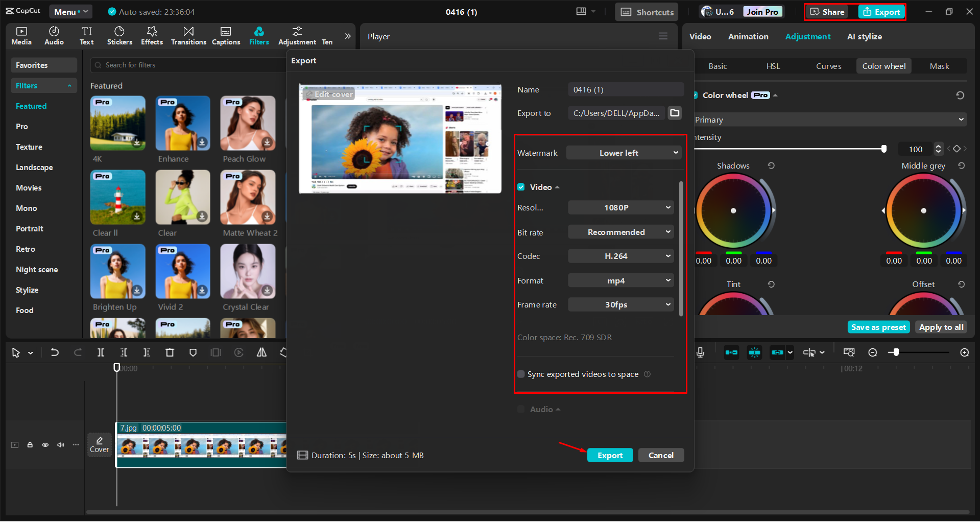Toggle auto ripple with the magnetic icon
980x522 pixels.
[754, 352]
